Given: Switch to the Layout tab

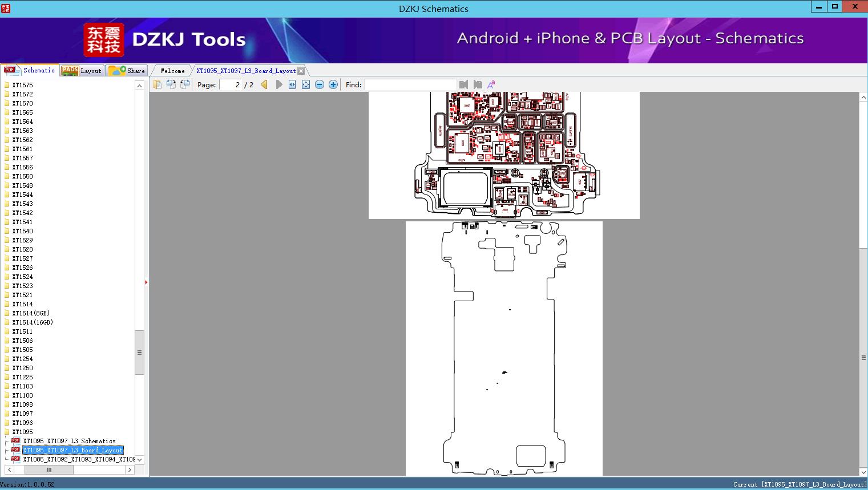Looking at the screenshot, I should point(82,71).
